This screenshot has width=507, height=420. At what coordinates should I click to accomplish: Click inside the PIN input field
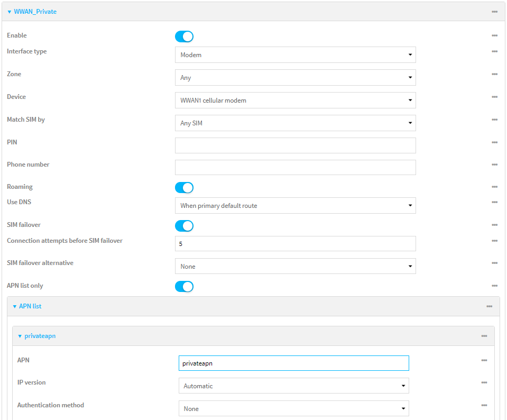coord(295,145)
